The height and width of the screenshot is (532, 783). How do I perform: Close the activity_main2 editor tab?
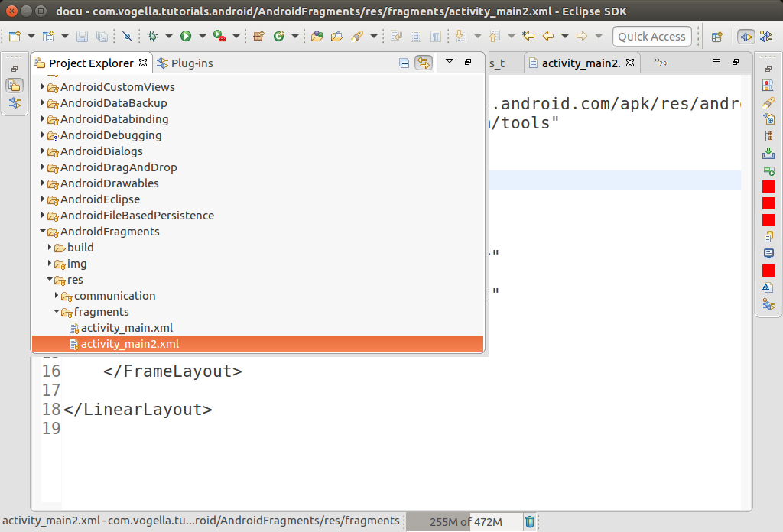pyautogui.click(x=630, y=63)
